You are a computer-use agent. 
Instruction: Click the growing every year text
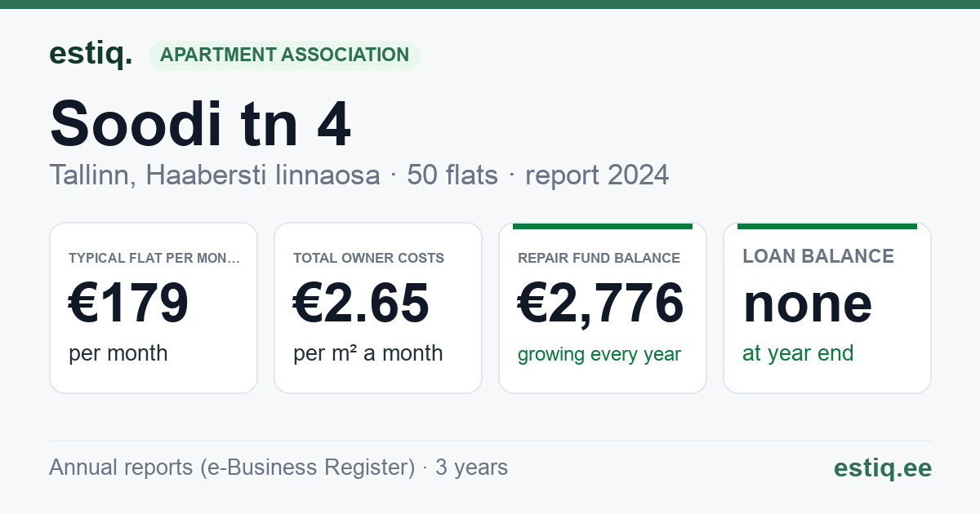point(599,355)
